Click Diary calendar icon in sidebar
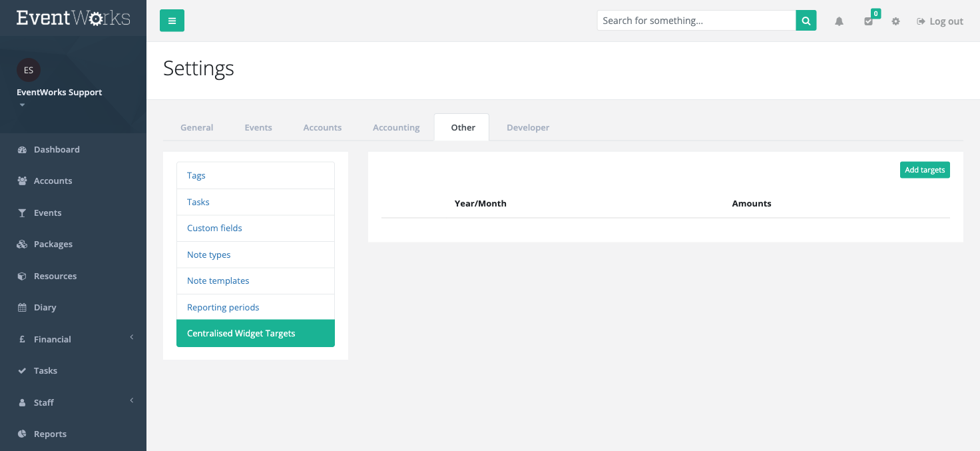The height and width of the screenshot is (451, 980). (x=22, y=308)
